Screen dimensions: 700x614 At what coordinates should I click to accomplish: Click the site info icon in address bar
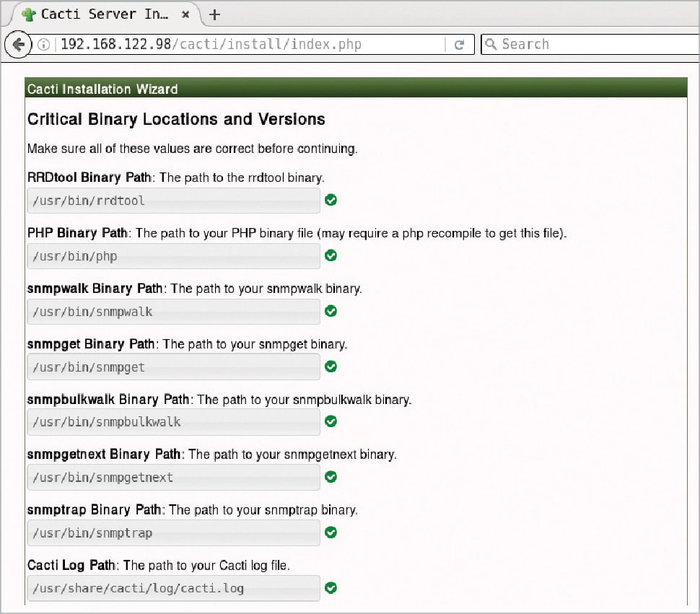[x=44, y=45]
